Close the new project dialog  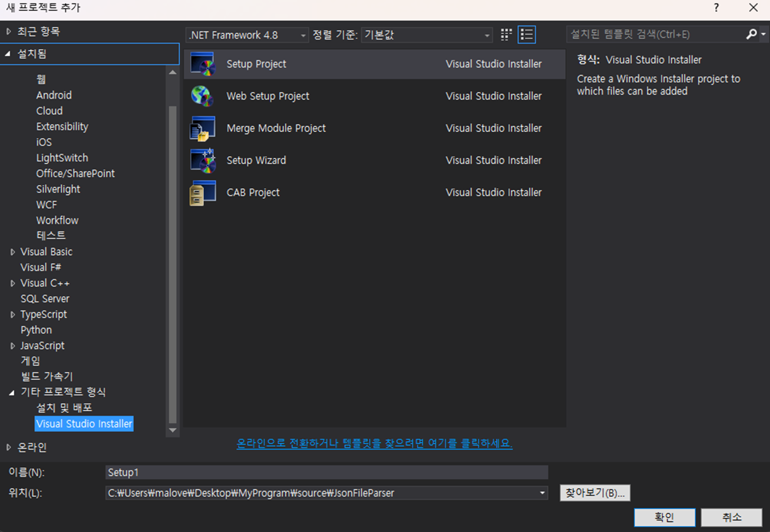click(x=754, y=7)
